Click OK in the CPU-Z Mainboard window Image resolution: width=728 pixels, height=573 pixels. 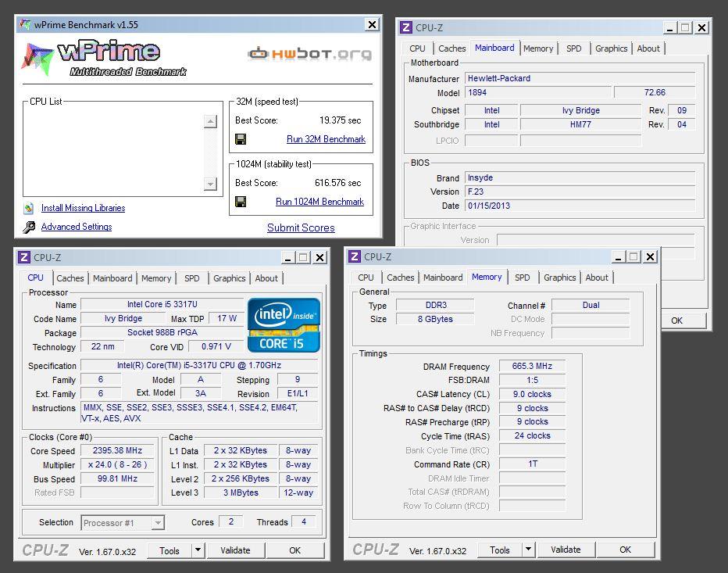[x=677, y=321]
